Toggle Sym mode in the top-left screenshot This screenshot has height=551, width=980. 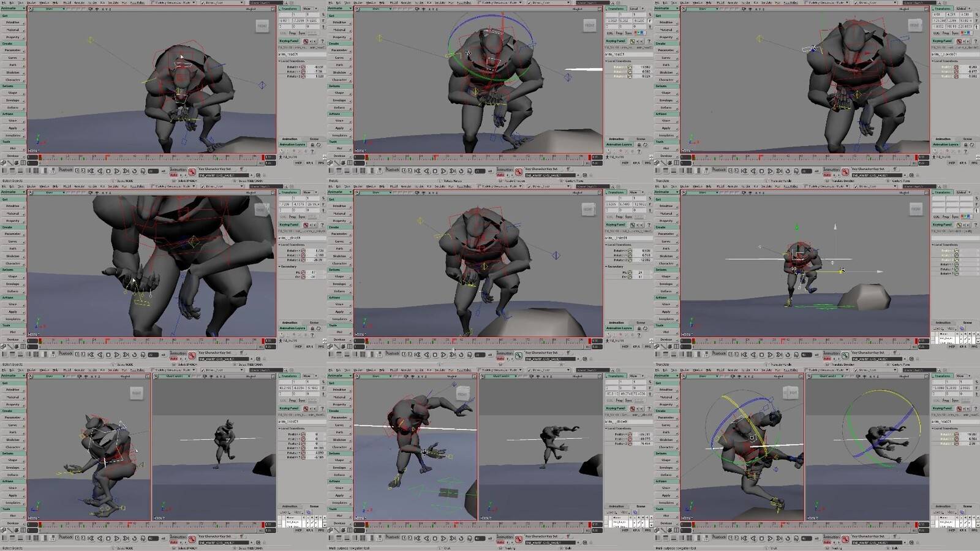pyautogui.click(x=302, y=33)
